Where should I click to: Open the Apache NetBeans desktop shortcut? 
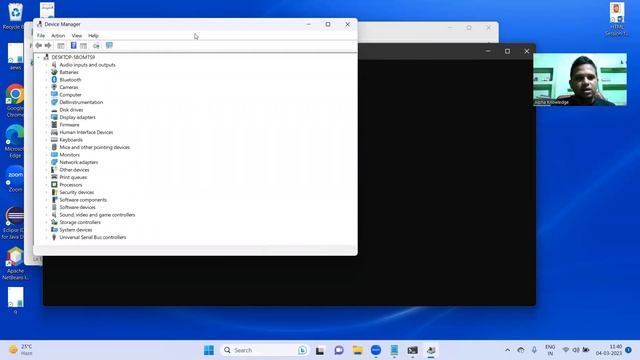15,263
